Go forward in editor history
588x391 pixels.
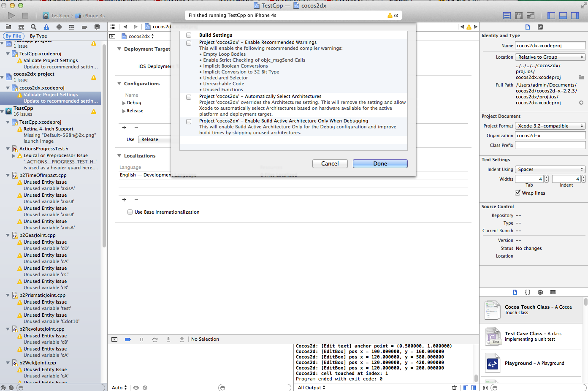[x=136, y=27]
